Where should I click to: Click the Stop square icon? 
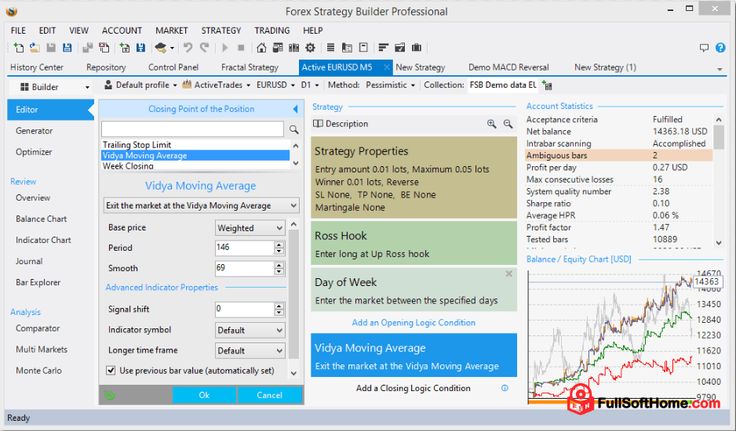pyautogui.click(x=241, y=48)
